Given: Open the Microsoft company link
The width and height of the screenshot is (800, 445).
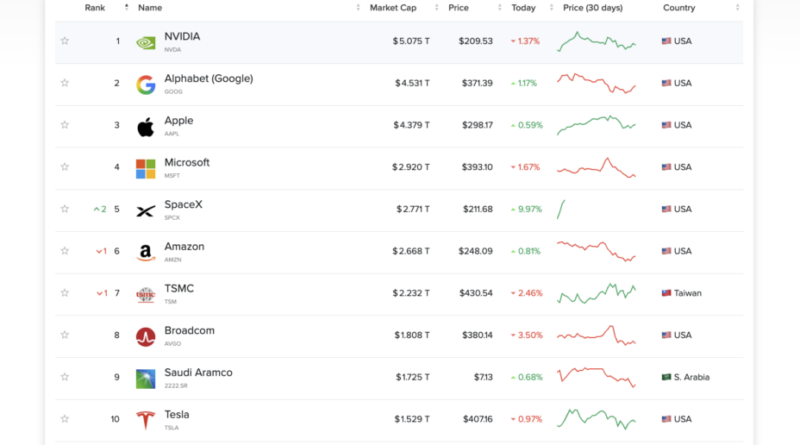Looking at the screenshot, I should [x=187, y=162].
